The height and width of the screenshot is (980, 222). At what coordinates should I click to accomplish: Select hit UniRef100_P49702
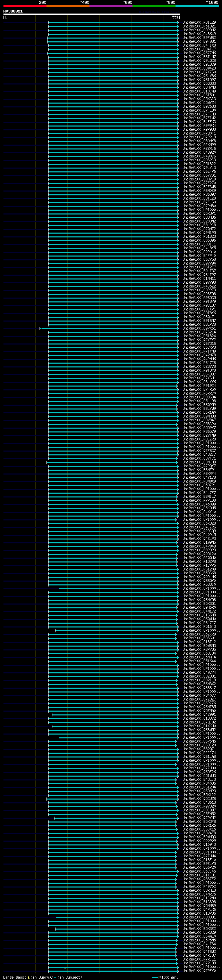tap(199, 887)
